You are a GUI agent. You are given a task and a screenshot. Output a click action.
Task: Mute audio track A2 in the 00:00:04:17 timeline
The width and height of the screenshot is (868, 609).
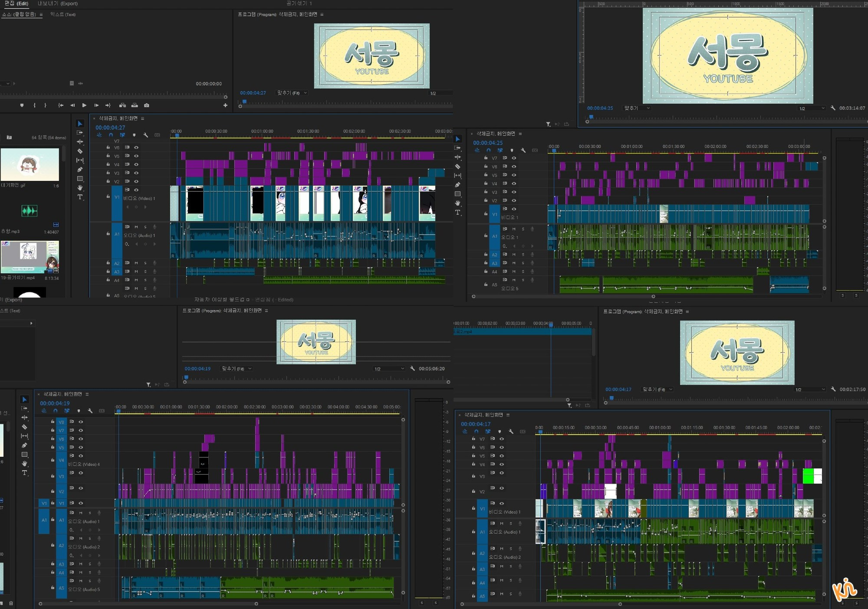coord(502,549)
